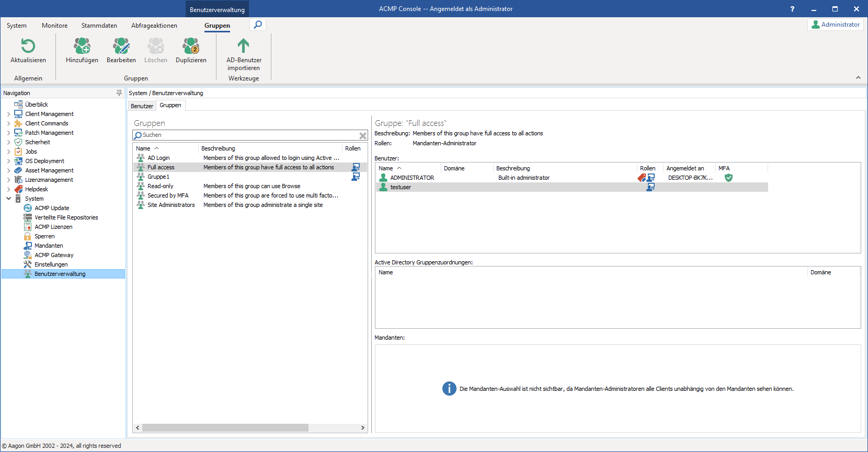
Task: Switch to the Benutzer tab
Action: click(x=142, y=106)
